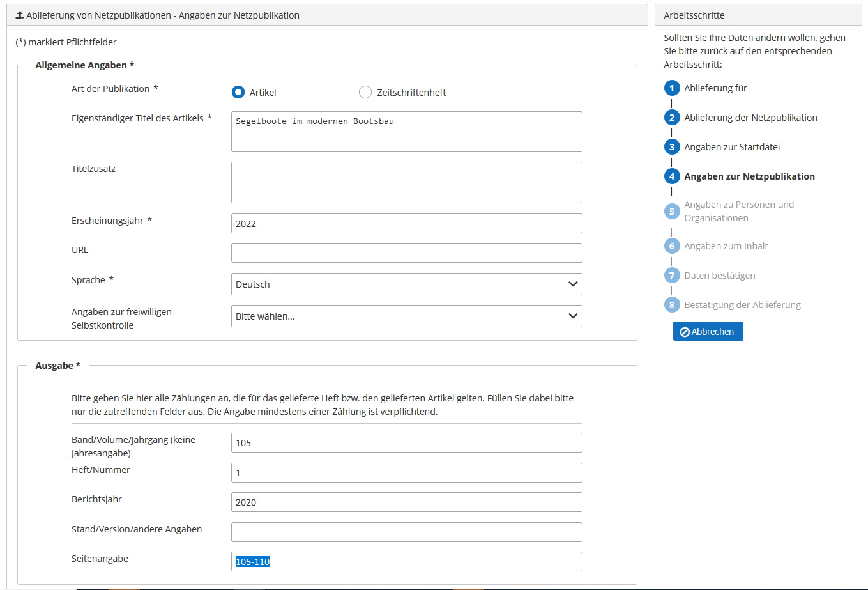This screenshot has height=590, width=868.
Task: Click step 3 circle icon
Action: coord(671,147)
